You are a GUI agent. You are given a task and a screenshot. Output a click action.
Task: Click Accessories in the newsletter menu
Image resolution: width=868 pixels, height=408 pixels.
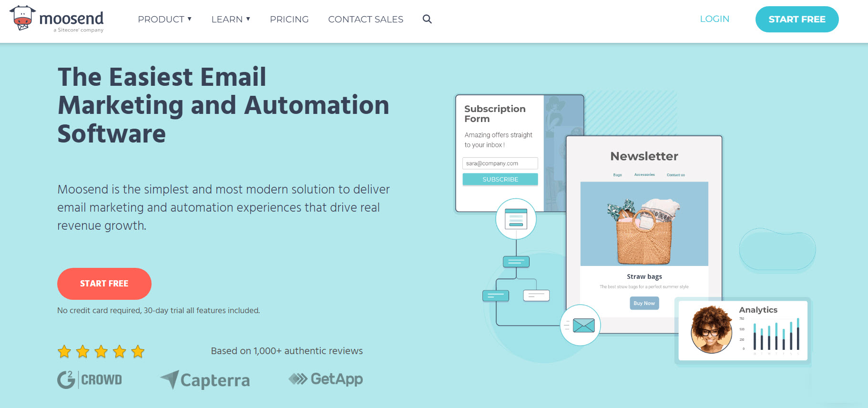point(644,175)
